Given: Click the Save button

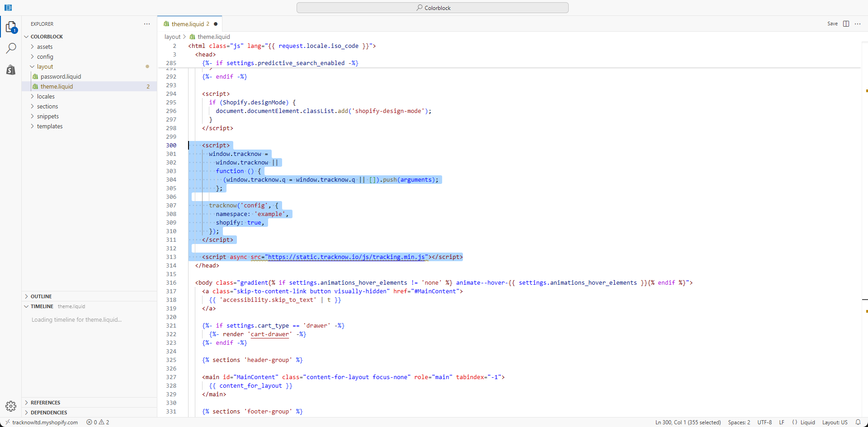Looking at the screenshot, I should [832, 24].
